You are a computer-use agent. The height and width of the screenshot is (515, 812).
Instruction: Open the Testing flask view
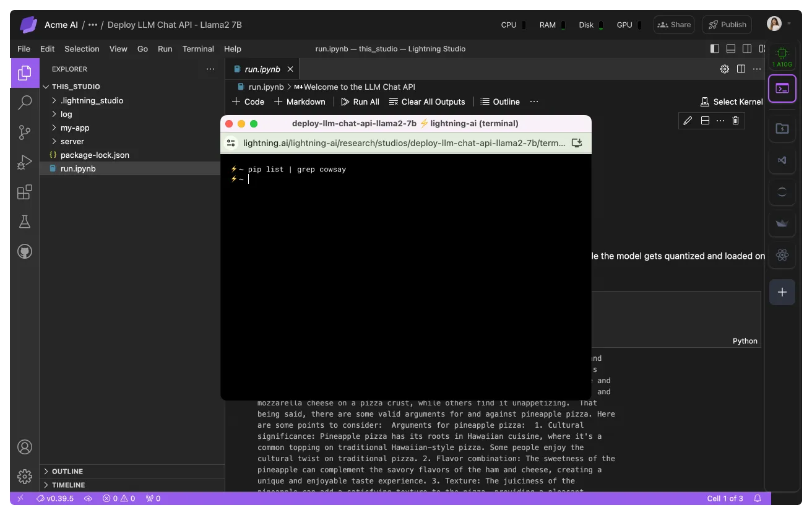(25, 222)
